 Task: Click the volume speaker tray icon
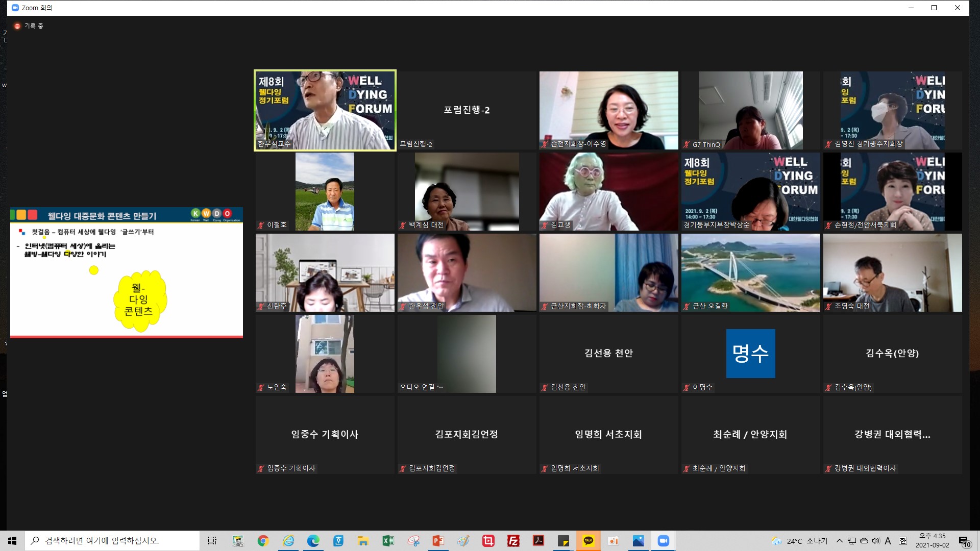876,541
